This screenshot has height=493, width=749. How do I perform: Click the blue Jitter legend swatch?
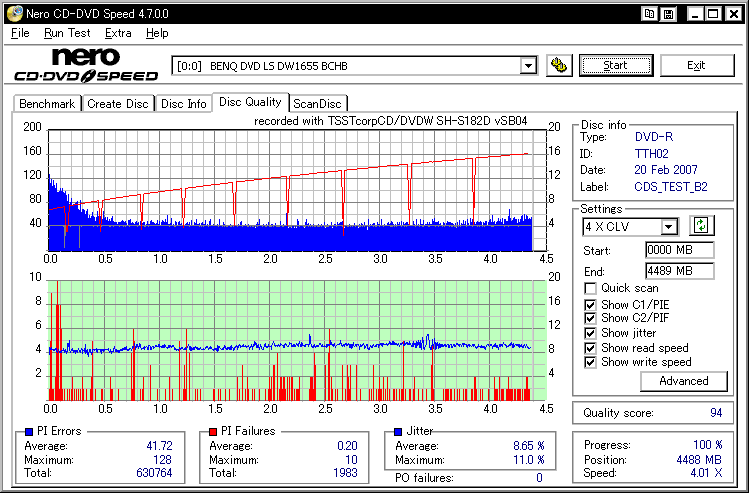click(398, 432)
